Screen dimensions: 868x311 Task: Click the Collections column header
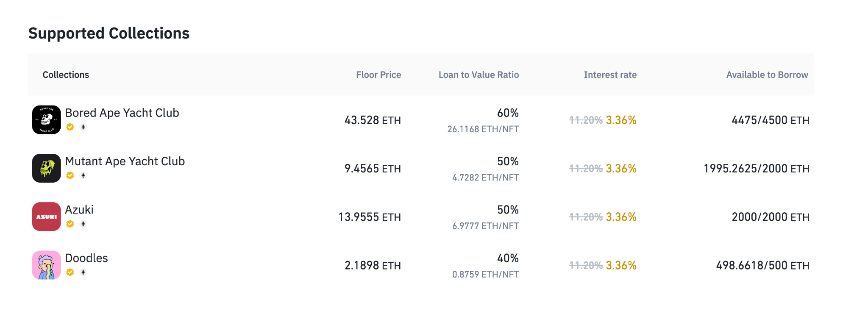click(x=66, y=75)
